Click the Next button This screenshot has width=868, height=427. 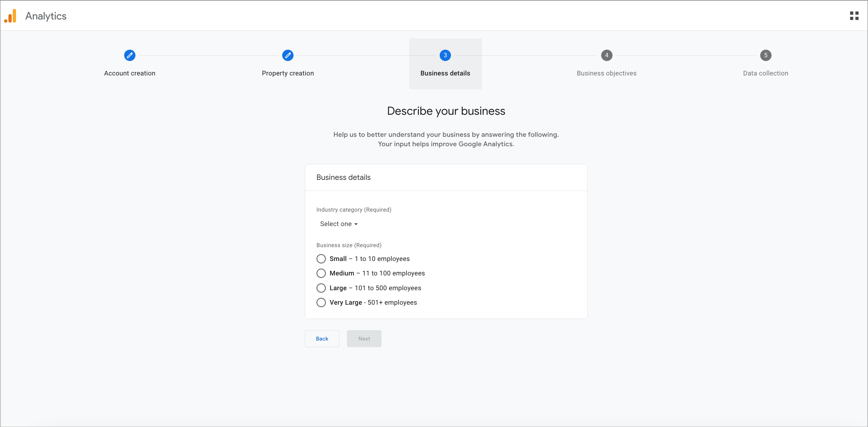(364, 338)
